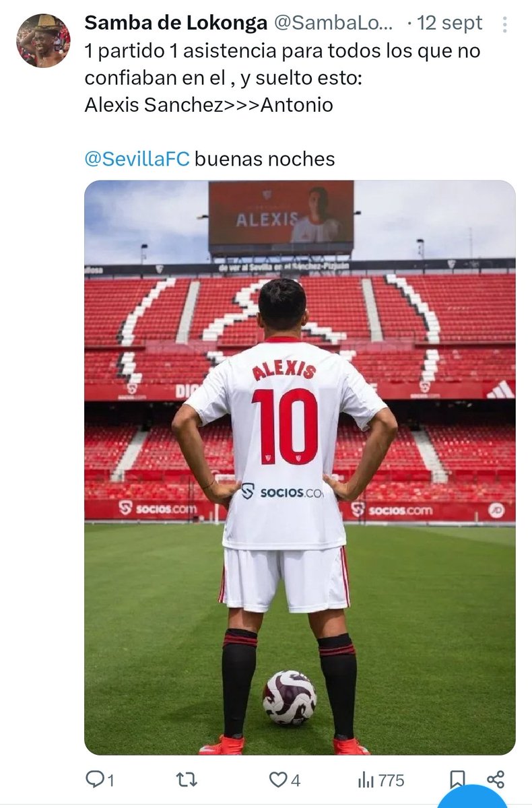Open the 12 sept timestamp
Screen dimensions: 532x808
pyautogui.click(x=450, y=23)
